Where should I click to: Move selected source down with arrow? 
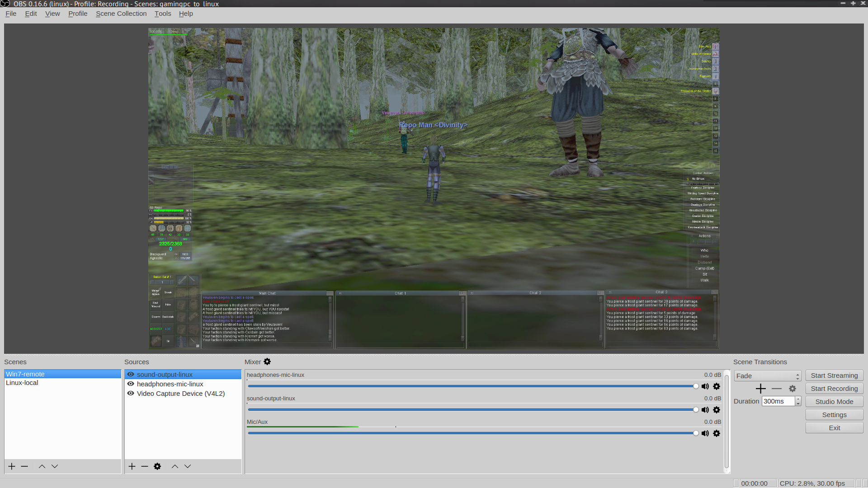188,466
